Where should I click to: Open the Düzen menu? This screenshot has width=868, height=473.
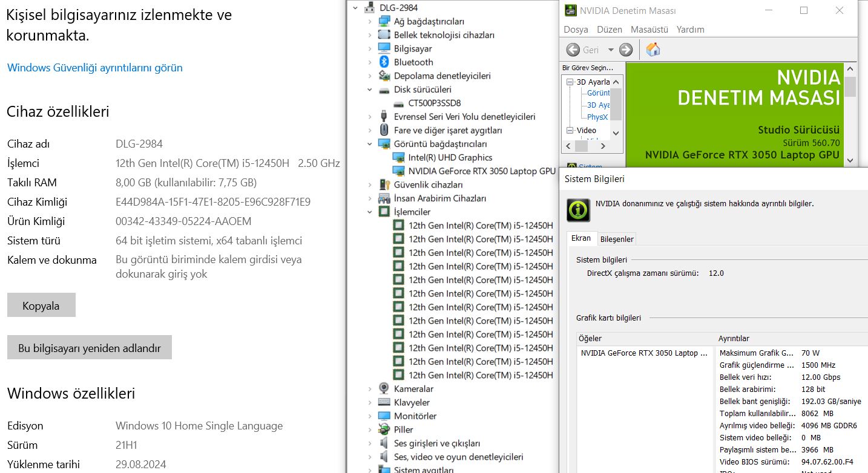(610, 29)
